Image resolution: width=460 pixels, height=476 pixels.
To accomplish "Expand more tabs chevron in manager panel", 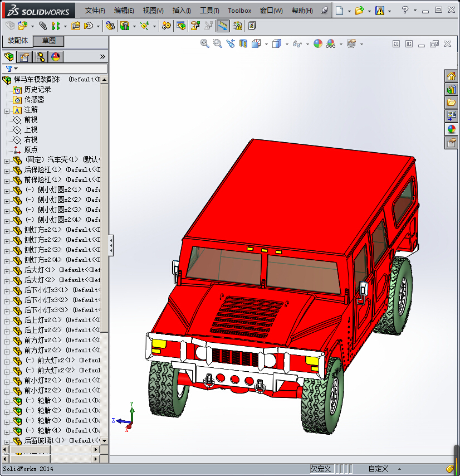I will click(x=102, y=57).
